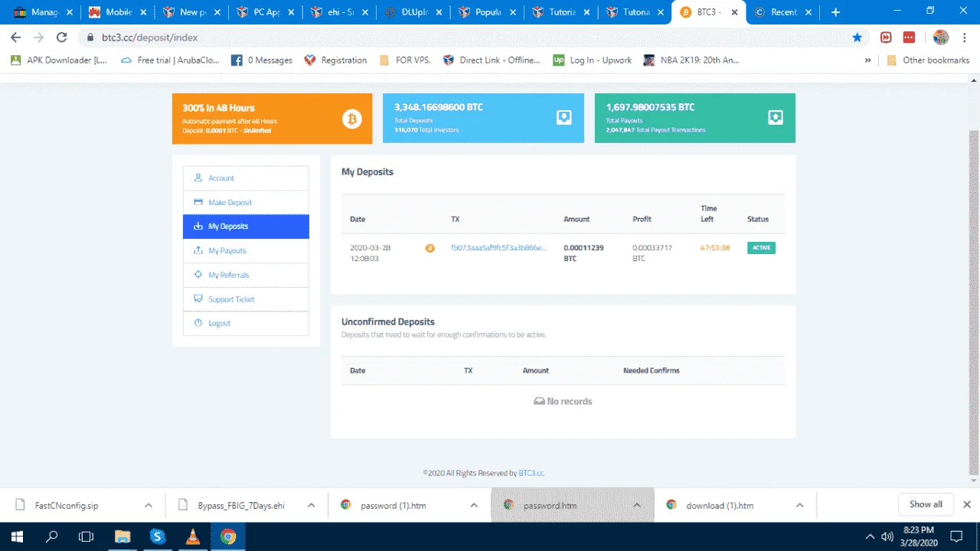Viewport: 980px width, 551px height.
Task: Open Make Deposit in the sidebar
Action: [246, 203]
